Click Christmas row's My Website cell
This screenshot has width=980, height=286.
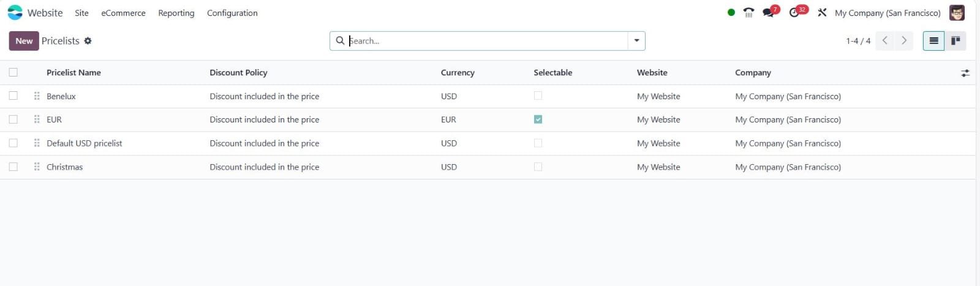coord(658,167)
